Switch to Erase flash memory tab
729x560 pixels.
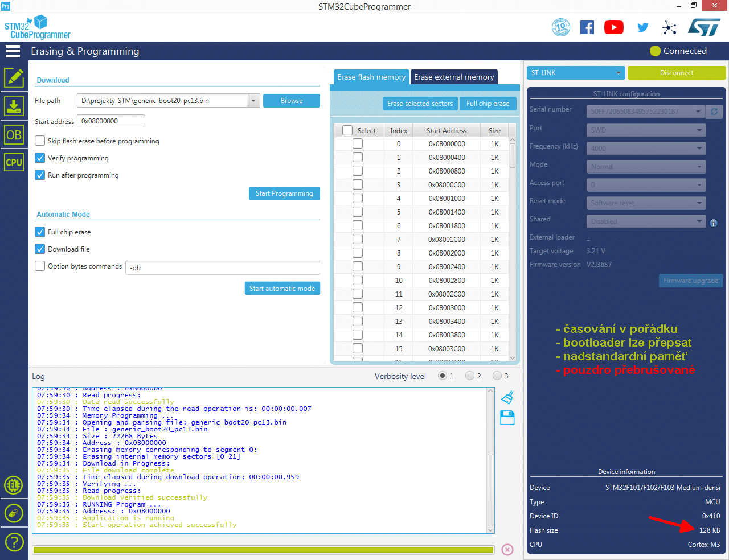coord(371,77)
